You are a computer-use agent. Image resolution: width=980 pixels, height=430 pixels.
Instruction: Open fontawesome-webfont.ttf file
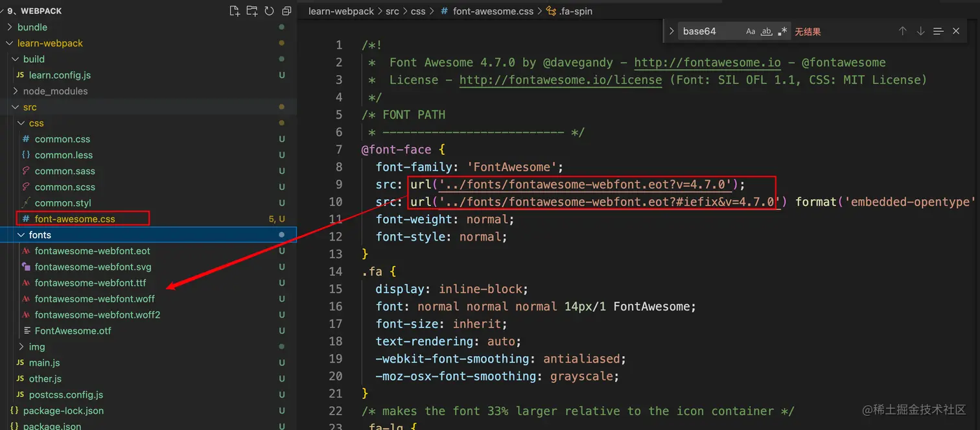click(x=90, y=283)
